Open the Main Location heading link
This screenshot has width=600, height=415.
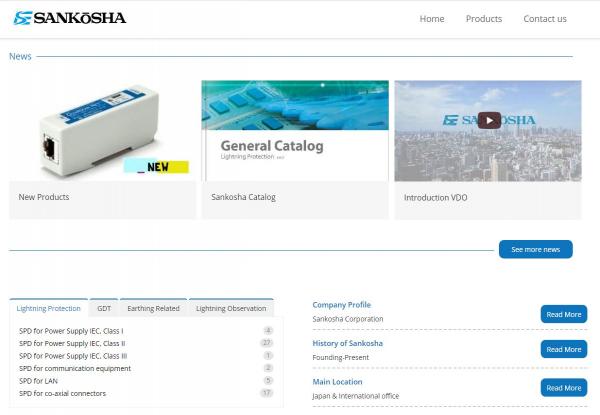(x=337, y=382)
